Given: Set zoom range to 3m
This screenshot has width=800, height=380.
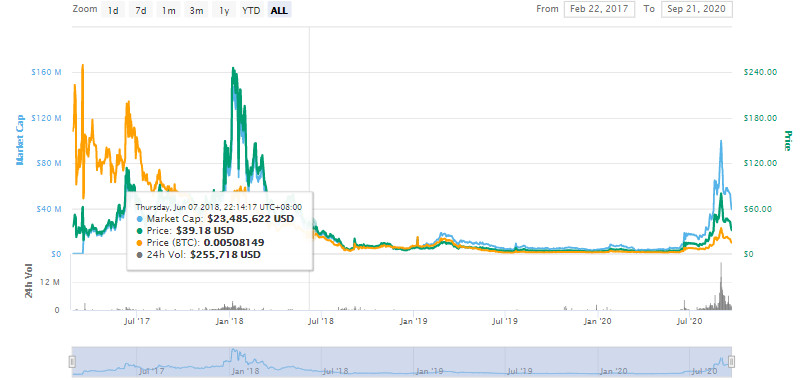Looking at the screenshot, I should tap(196, 10).
